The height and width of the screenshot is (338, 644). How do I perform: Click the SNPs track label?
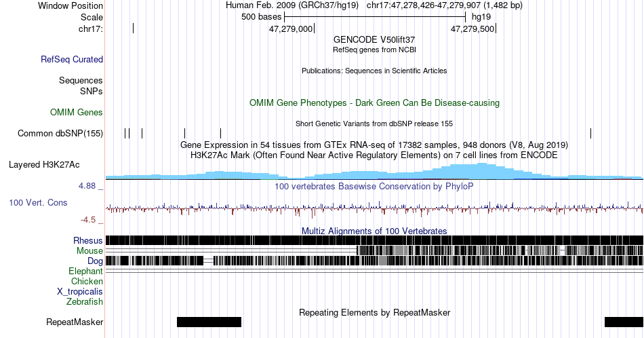(x=92, y=91)
